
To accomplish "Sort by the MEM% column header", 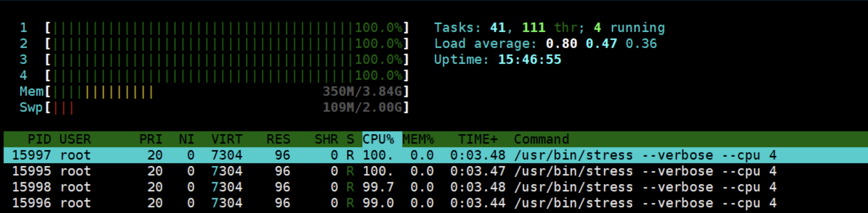I will pos(418,139).
